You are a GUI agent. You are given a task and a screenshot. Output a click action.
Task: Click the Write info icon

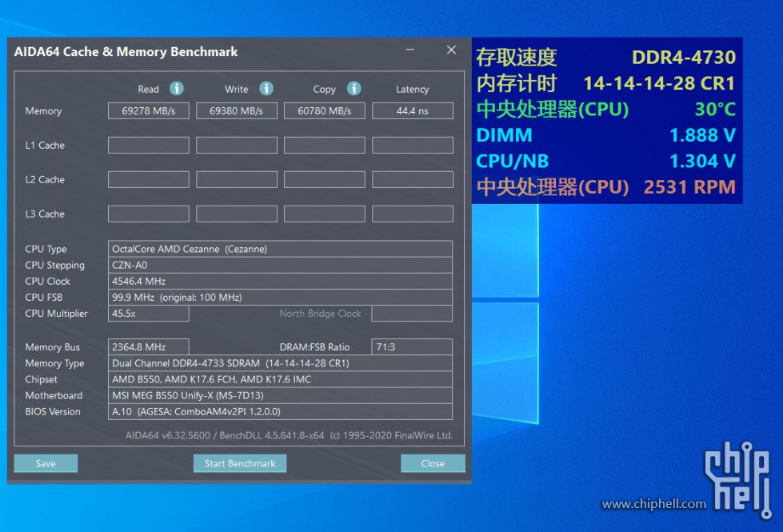[x=266, y=89]
